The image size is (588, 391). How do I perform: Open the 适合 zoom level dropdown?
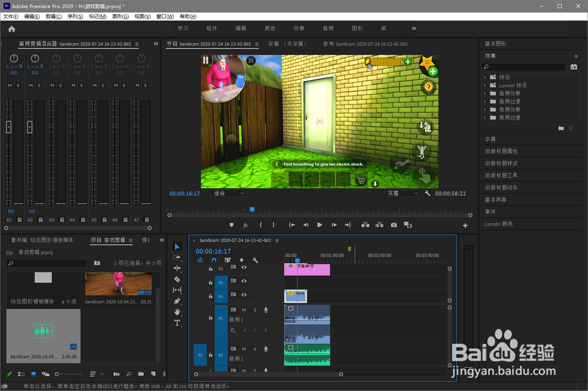(228, 193)
